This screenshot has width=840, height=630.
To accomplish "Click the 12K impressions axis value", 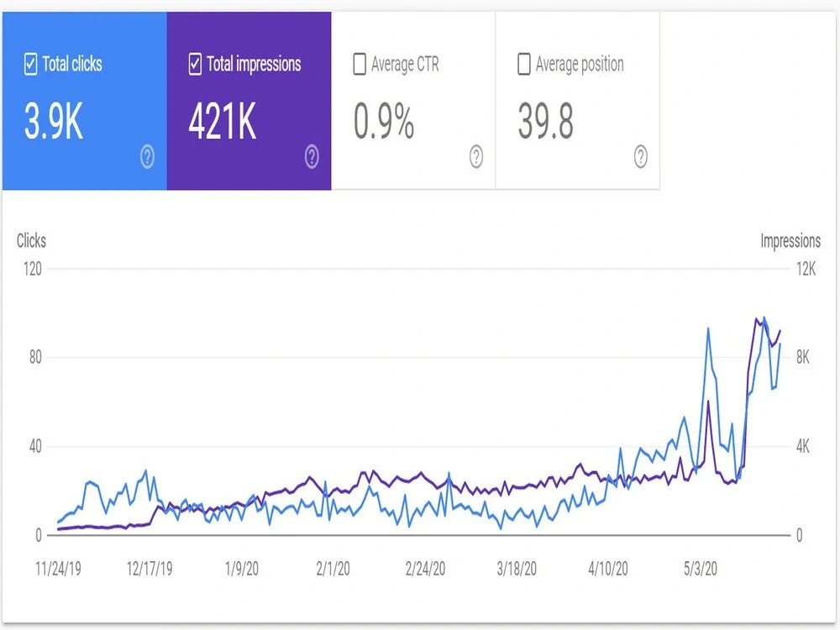I will pyautogui.click(x=806, y=269).
